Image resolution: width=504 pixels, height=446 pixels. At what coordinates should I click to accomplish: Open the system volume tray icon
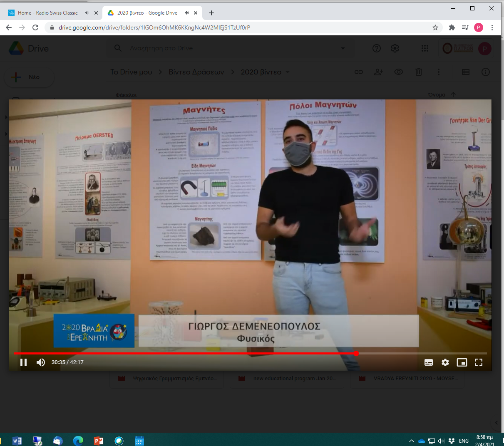click(441, 441)
